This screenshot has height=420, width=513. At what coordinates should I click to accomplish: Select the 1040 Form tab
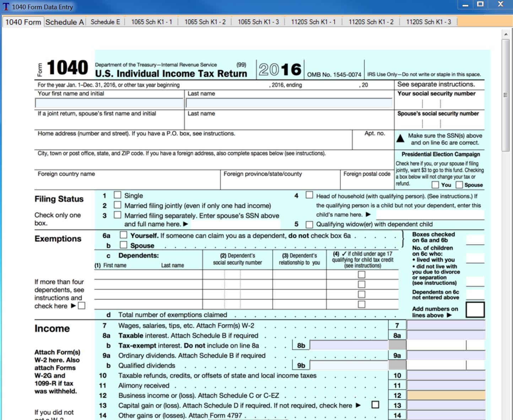pos(23,22)
